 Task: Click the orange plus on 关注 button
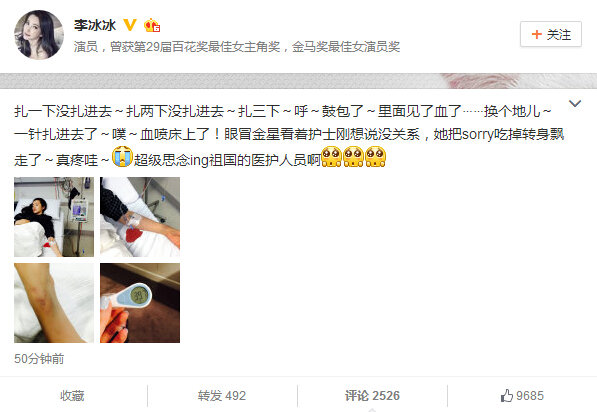(537, 34)
